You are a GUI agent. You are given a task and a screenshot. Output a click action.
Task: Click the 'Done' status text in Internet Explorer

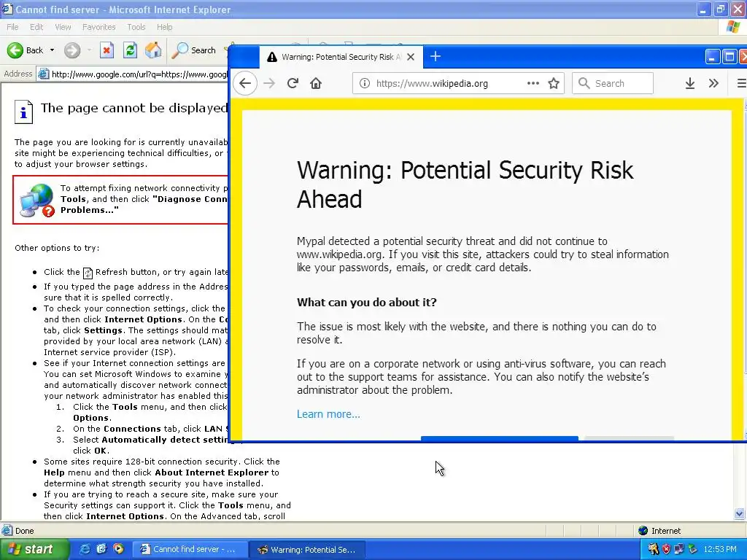pyautogui.click(x=24, y=531)
